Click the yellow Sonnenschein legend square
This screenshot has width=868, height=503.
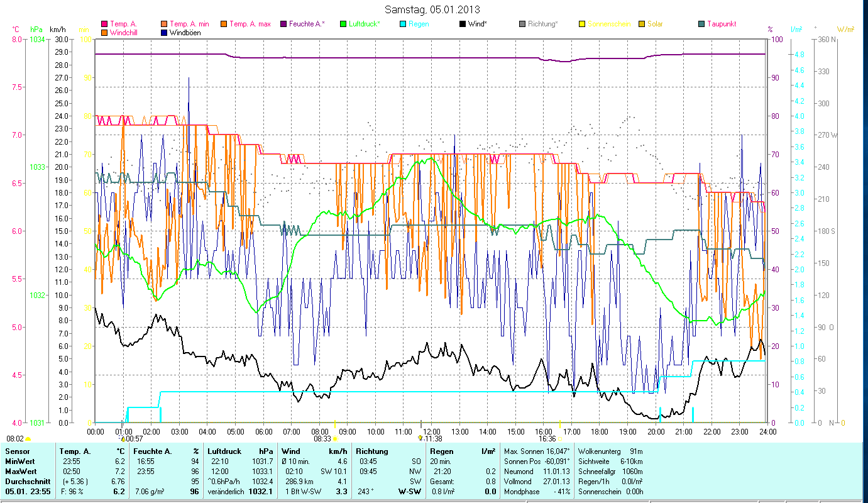click(x=582, y=25)
